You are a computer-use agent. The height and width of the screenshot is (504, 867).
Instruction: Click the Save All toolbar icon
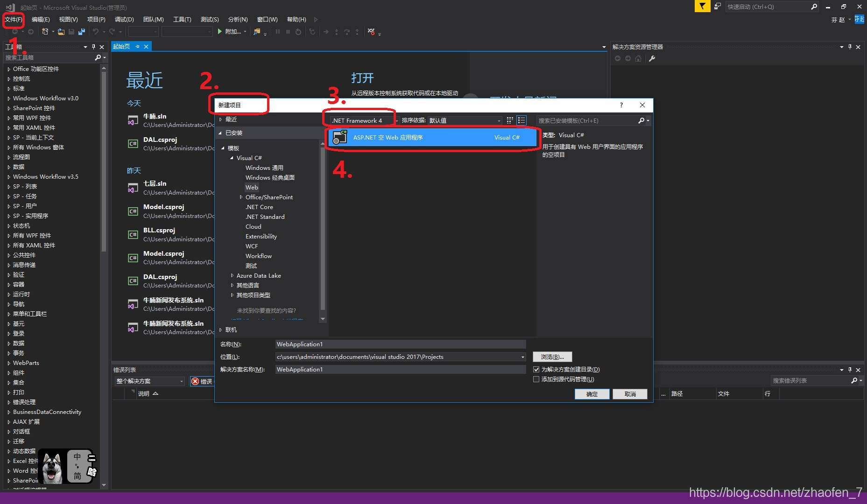[82, 32]
